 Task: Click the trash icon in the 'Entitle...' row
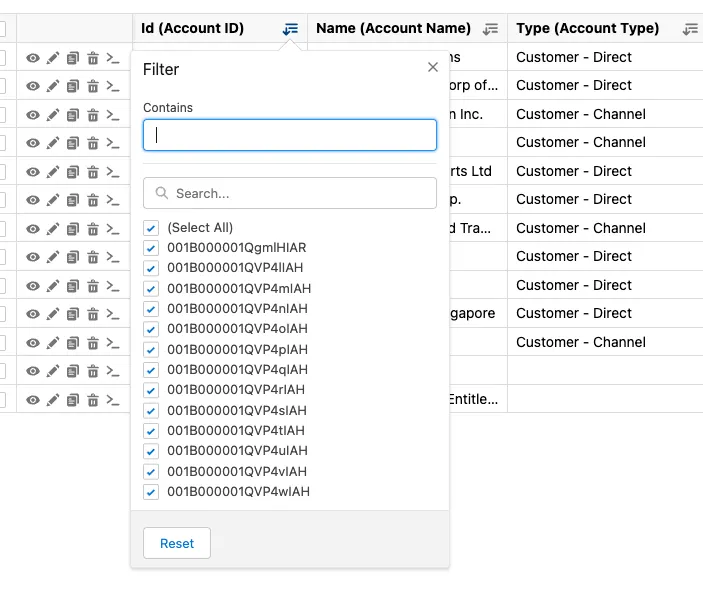pos(93,400)
